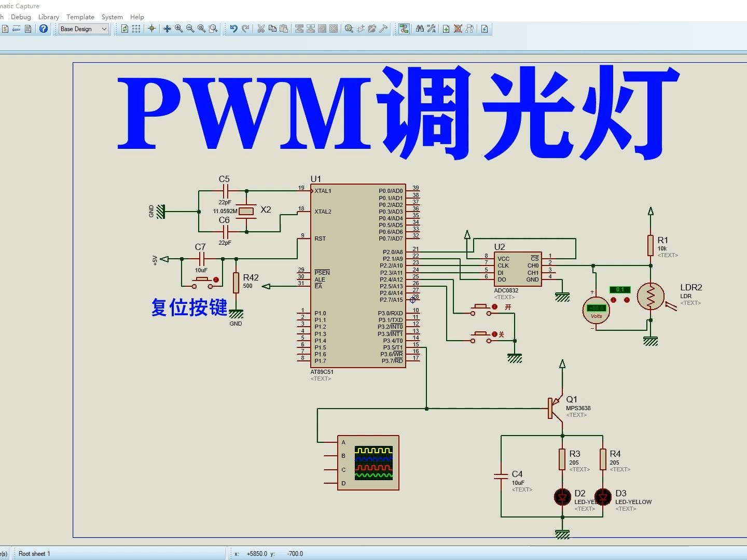Open the Help about icon in toolbar
Screen dimensions: 747x560
click(x=44, y=29)
